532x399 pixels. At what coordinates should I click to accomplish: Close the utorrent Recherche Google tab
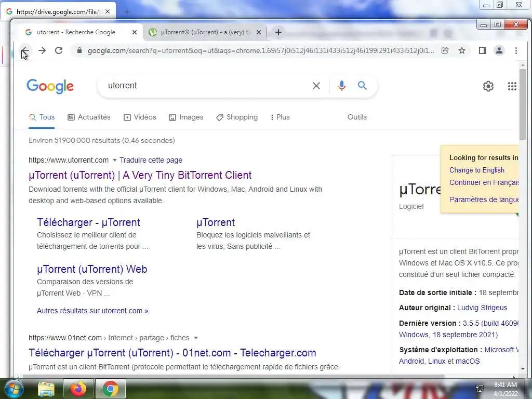135,32
